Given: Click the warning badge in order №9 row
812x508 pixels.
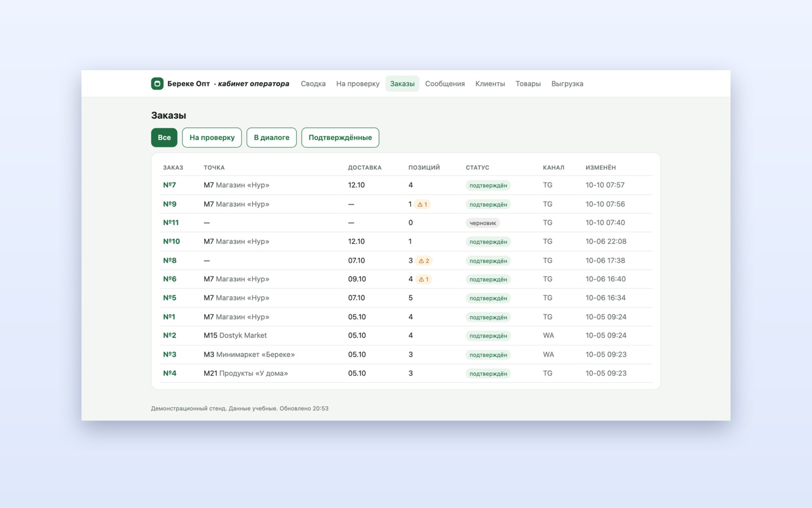Looking at the screenshot, I should point(422,204).
